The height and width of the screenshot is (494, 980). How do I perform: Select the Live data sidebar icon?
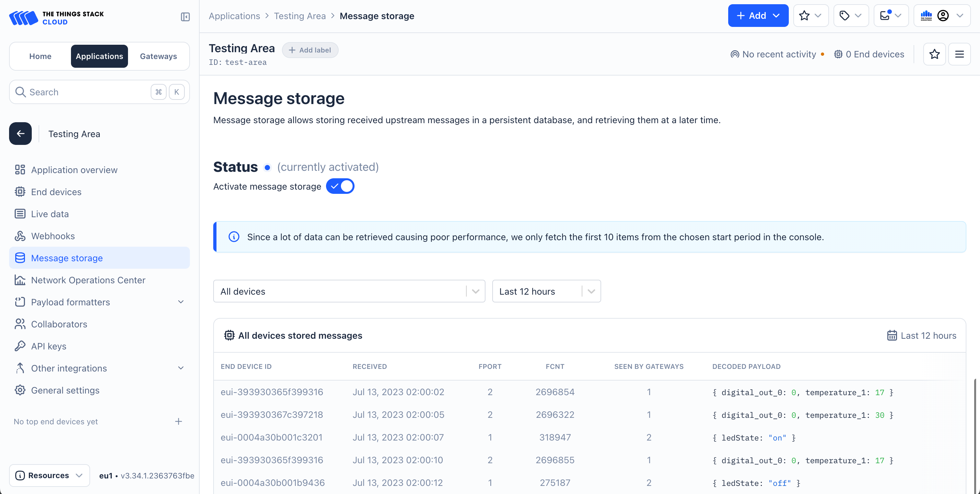coord(20,214)
